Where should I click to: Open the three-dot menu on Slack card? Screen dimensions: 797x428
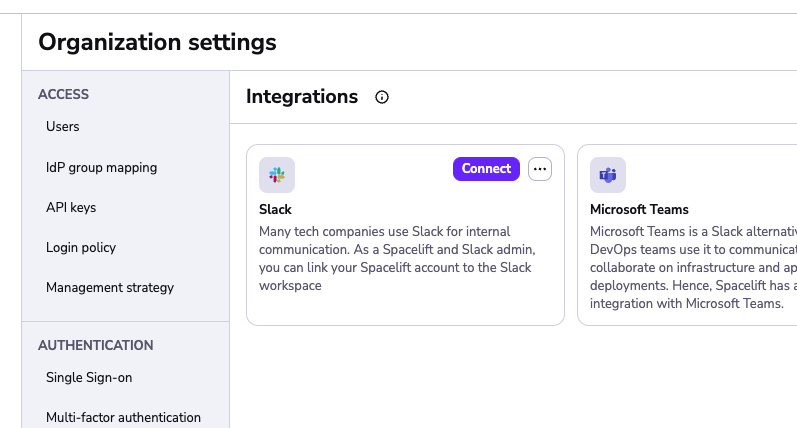540,169
